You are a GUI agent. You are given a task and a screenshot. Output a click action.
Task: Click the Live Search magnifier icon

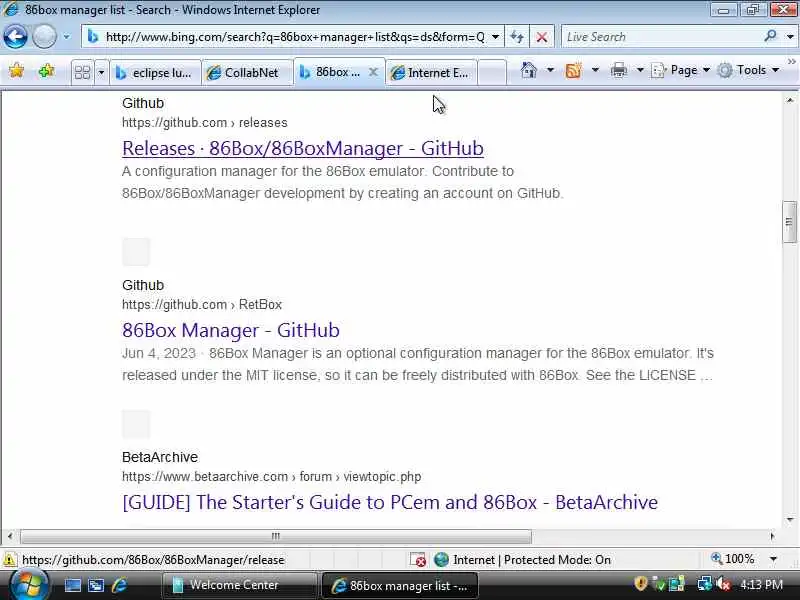click(770, 36)
